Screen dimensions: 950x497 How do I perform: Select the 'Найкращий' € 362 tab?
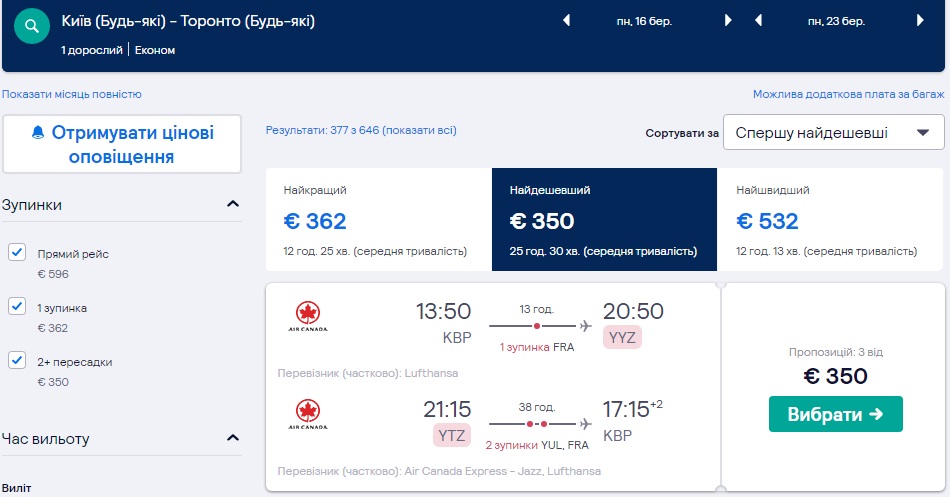point(378,220)
